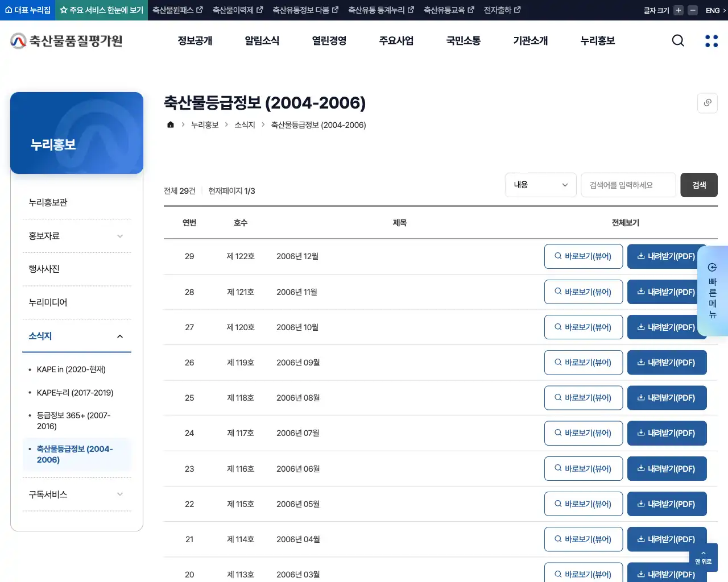
Task: Download PDF of 제 116호
Action: tap(667, 468)
